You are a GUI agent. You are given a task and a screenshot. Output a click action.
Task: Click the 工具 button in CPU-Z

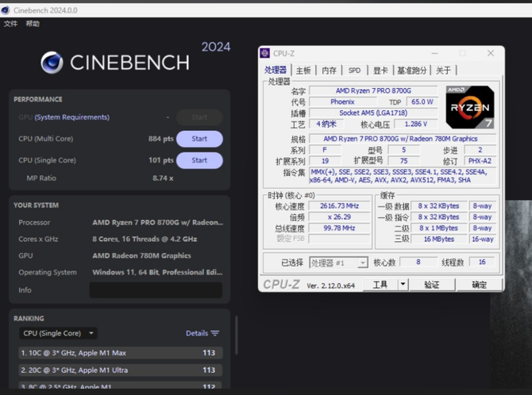pyautogui.click(x=380, y=285)
